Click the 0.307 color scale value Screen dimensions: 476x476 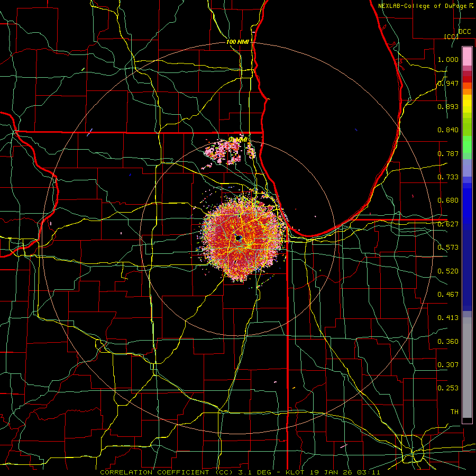pos(448,365)
